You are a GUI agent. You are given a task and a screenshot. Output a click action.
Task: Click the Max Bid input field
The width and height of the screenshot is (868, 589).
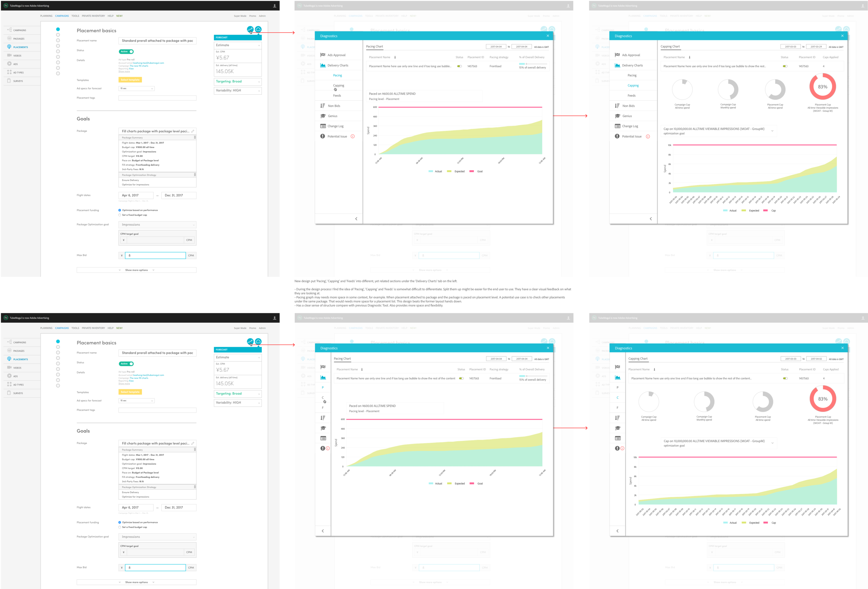click(x=155, y=255)
